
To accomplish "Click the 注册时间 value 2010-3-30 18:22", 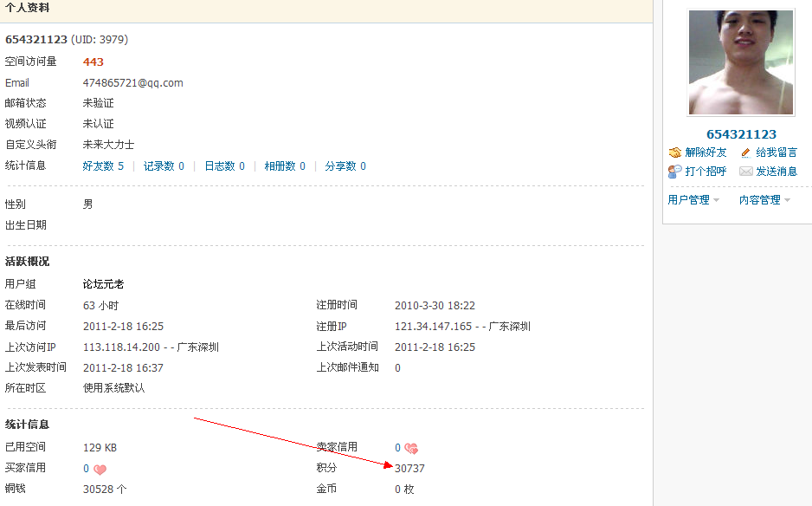I will point(435,305).
